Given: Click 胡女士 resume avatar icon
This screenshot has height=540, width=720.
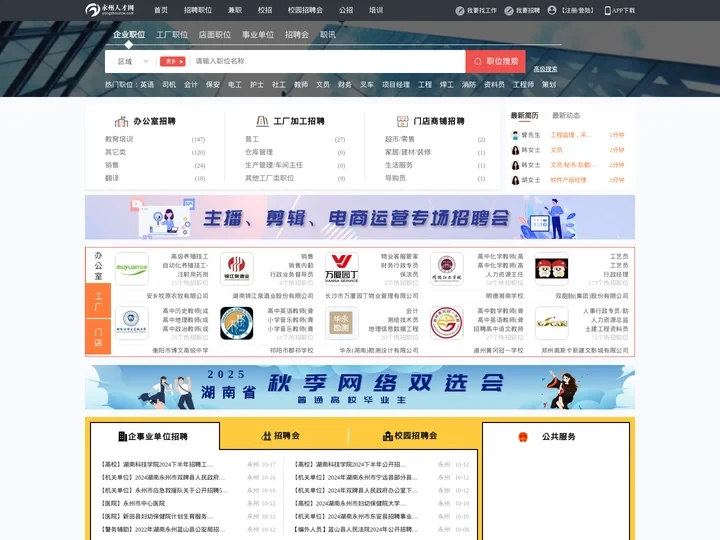Looking at the screenshot, I should (515, 180).
